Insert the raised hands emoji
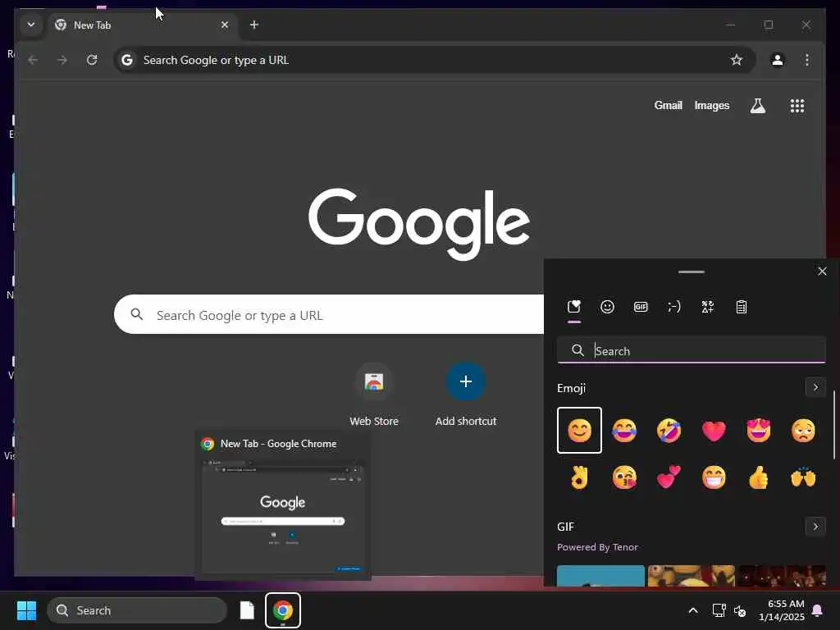The width and height of the screenshot is (840, 630). tap(803, 477)
